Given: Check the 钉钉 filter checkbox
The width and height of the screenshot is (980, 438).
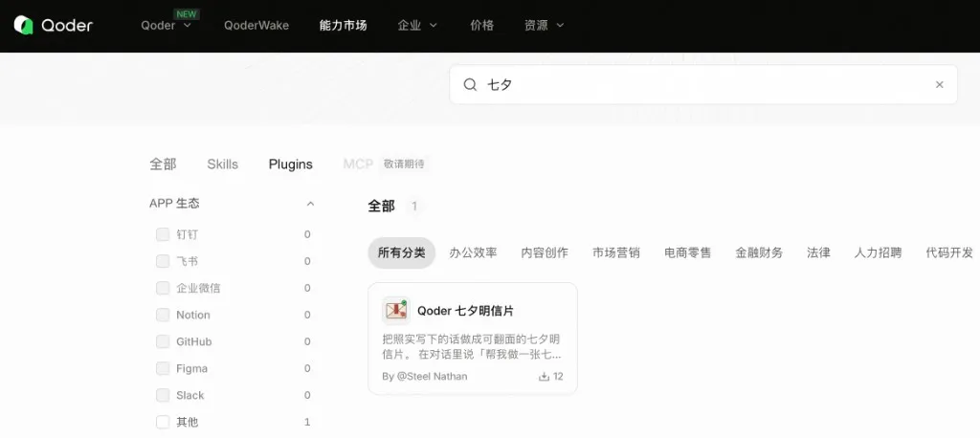Looking at the screenshot, I should tap(163, 234).
